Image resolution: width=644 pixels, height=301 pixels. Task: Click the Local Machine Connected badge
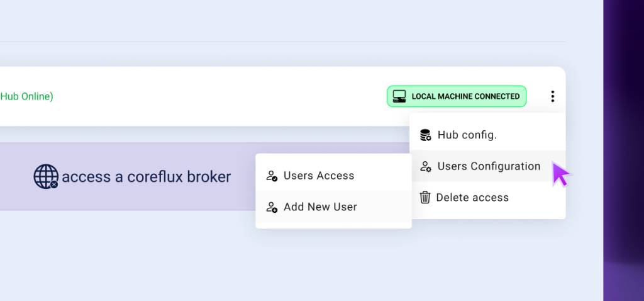[457, 96]
